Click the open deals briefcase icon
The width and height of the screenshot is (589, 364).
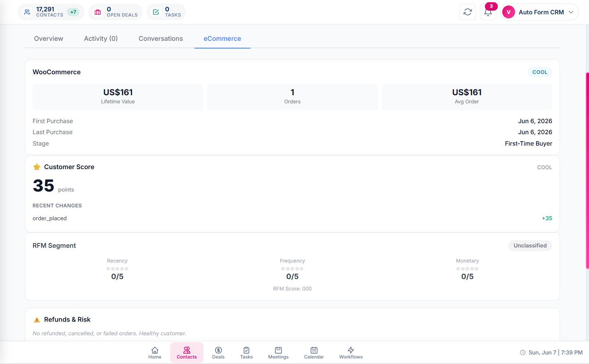98,12
